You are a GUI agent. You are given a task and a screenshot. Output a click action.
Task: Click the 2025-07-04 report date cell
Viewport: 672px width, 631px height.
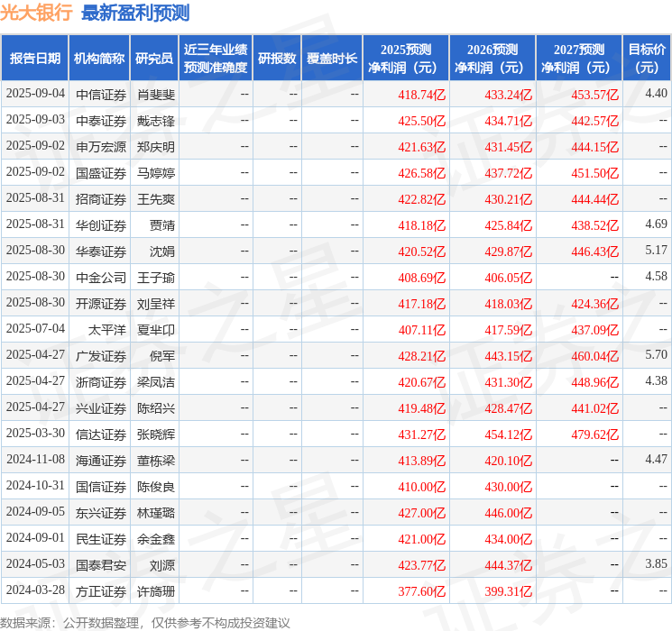35,329
